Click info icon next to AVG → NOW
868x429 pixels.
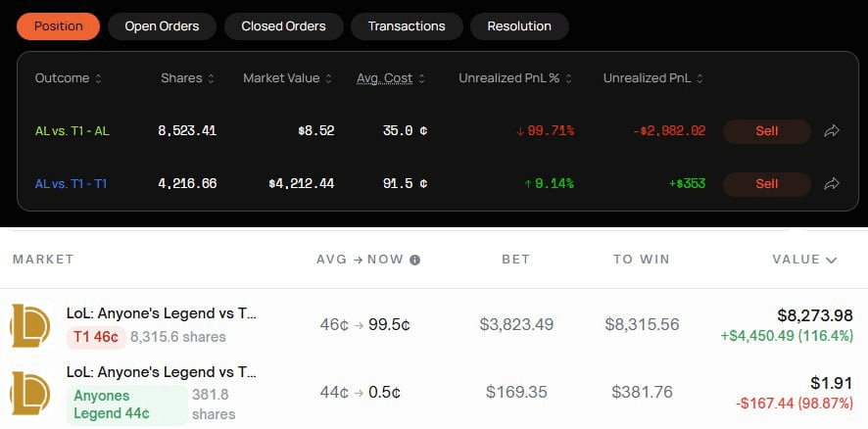414,260
